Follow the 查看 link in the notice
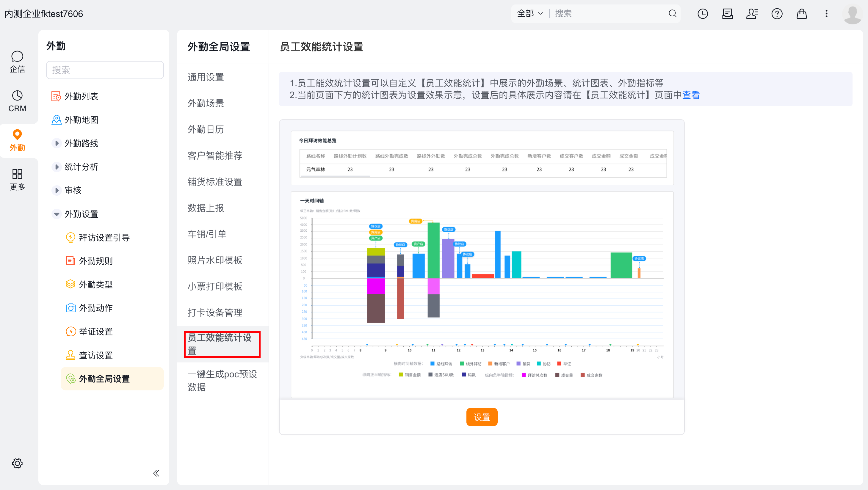Screen dimensions: 868x490 [x=691, y=95]
